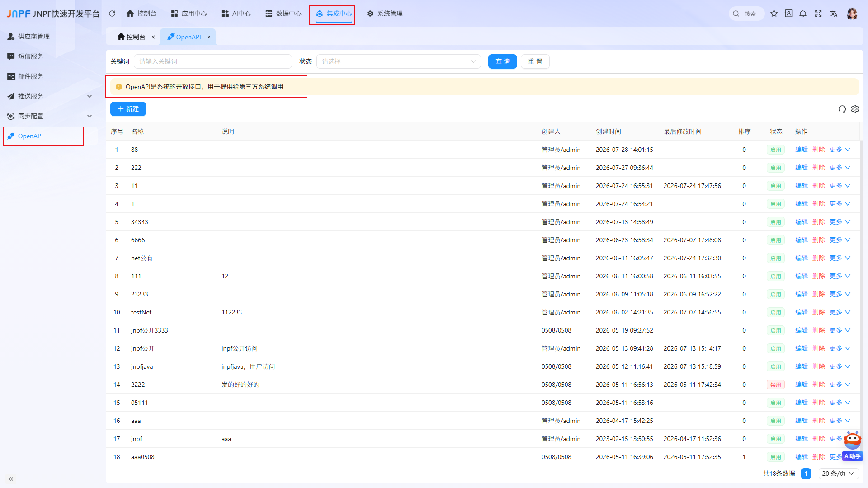This screenshot has height=488, width=868.
Task: Click the 创建时间 column header
Action: pyautogui.click(x=608, y=131)
